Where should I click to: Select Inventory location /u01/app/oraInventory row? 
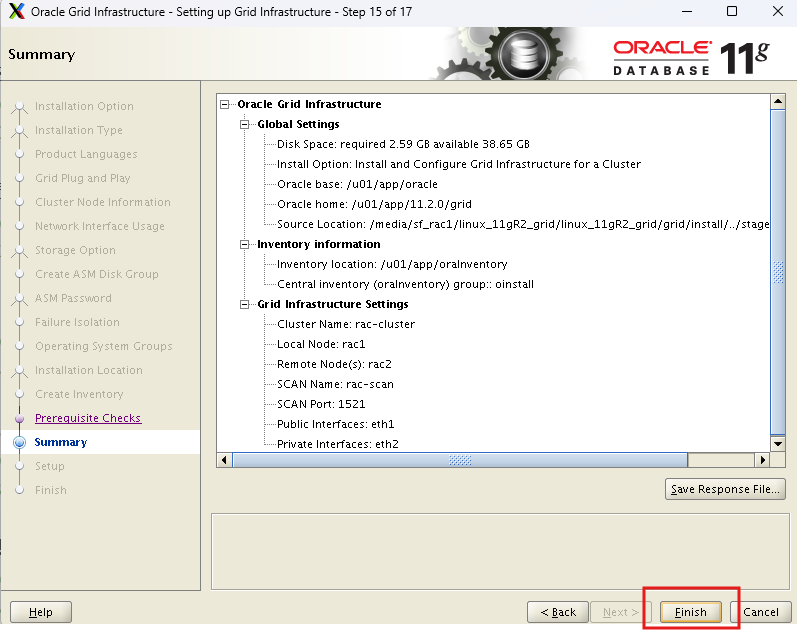[392, 264]
